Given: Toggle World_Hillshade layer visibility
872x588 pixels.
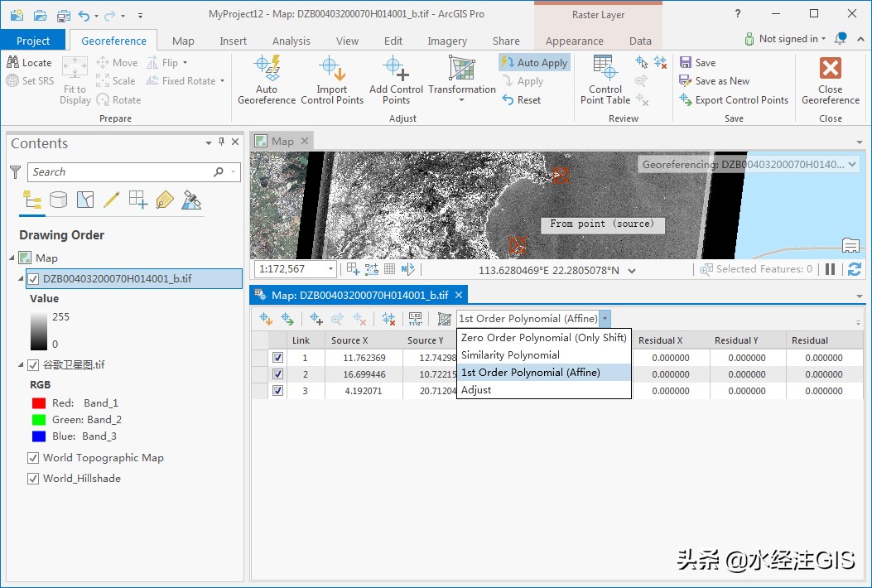Looking at the screenshot, I should pos(33,479).
